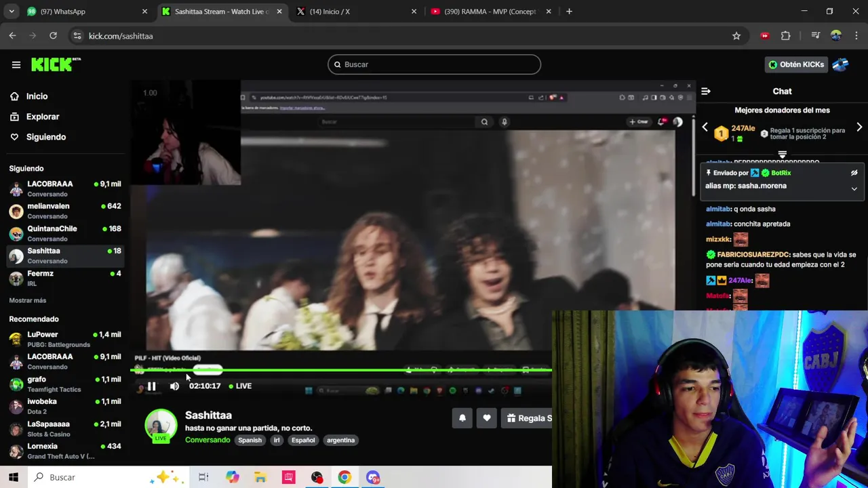Viewport: 868px width, 488px height.
Task: Open LACOBRAAA channel under Siguiendo
Action: (65, 188)
